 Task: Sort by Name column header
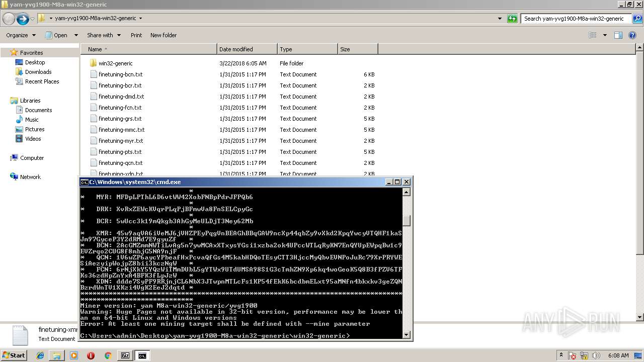click(149, 49)
